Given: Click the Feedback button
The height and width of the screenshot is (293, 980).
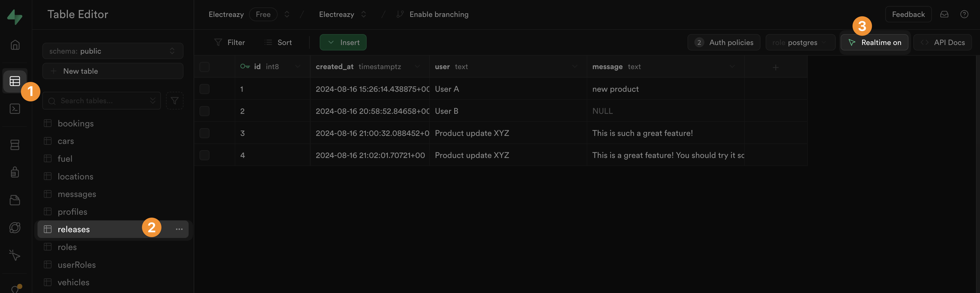Looking at the screenshot, I should pos(908,14).
